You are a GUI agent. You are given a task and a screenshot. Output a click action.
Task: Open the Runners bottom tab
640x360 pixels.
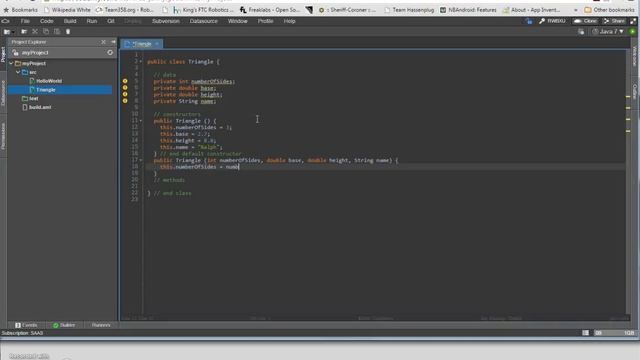(101, 325)
